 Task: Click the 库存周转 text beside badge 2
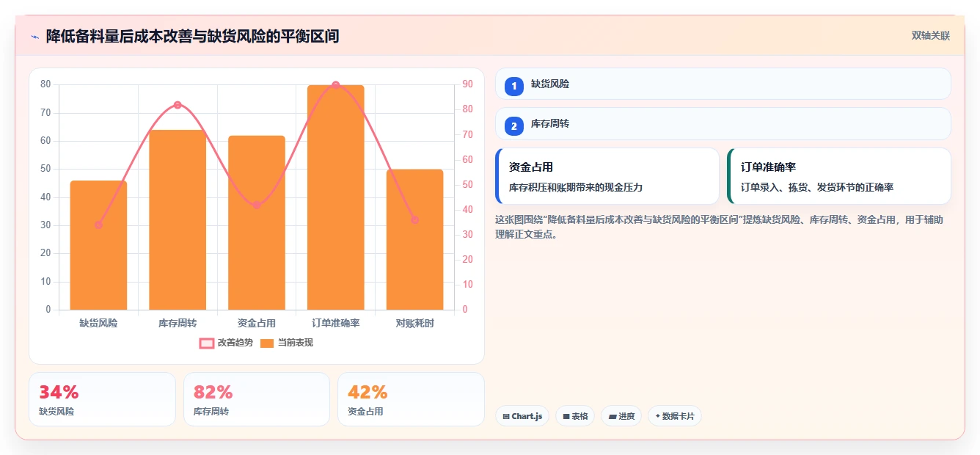550,124
